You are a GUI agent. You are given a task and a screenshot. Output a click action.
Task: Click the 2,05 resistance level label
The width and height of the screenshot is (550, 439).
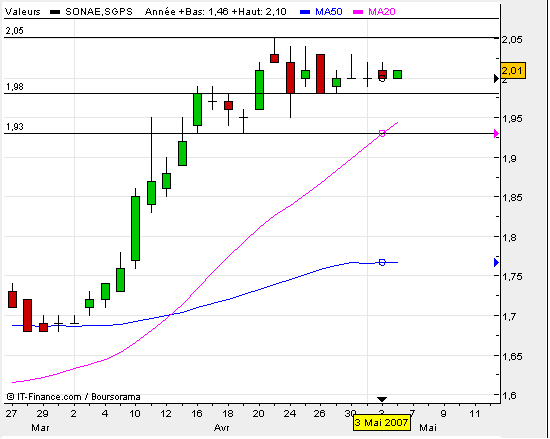pyautogui.click(x=14, y=31)
